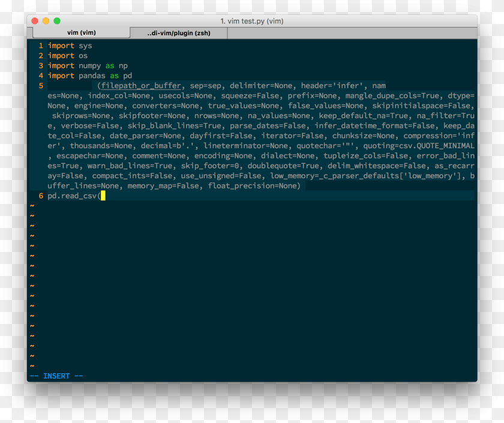Minimize the window using yellow button
This screenshot has width=504, height=423.
pyautogui.click(x=46, y=21)
